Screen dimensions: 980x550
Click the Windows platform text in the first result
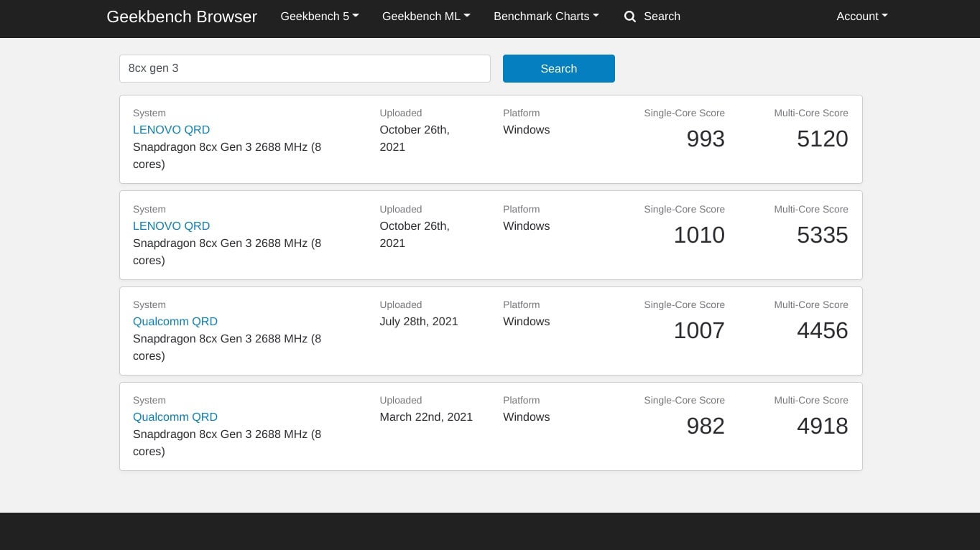[526, 130]
